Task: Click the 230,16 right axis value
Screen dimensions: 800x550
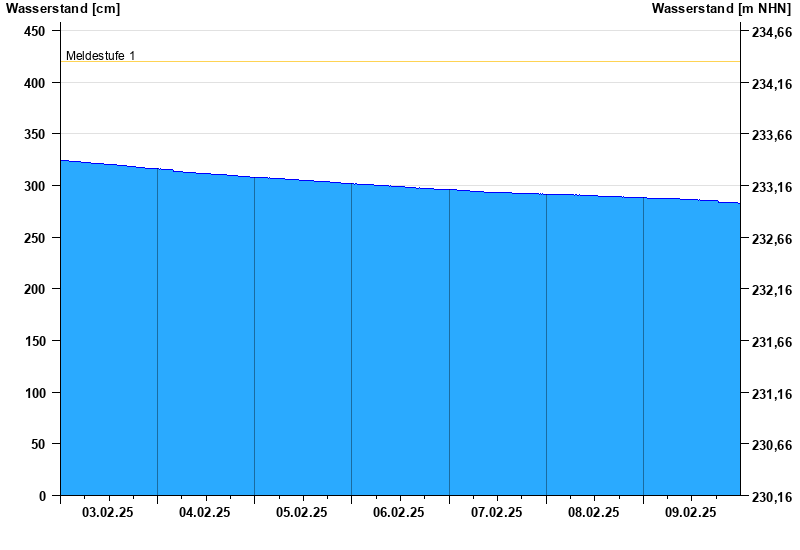Action: click(x=772, y=497)
